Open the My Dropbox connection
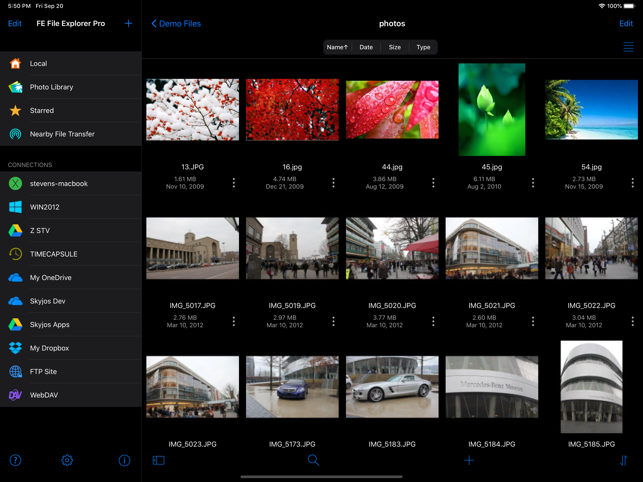Viewport: 643px width, 482px height. pos(49,348)
